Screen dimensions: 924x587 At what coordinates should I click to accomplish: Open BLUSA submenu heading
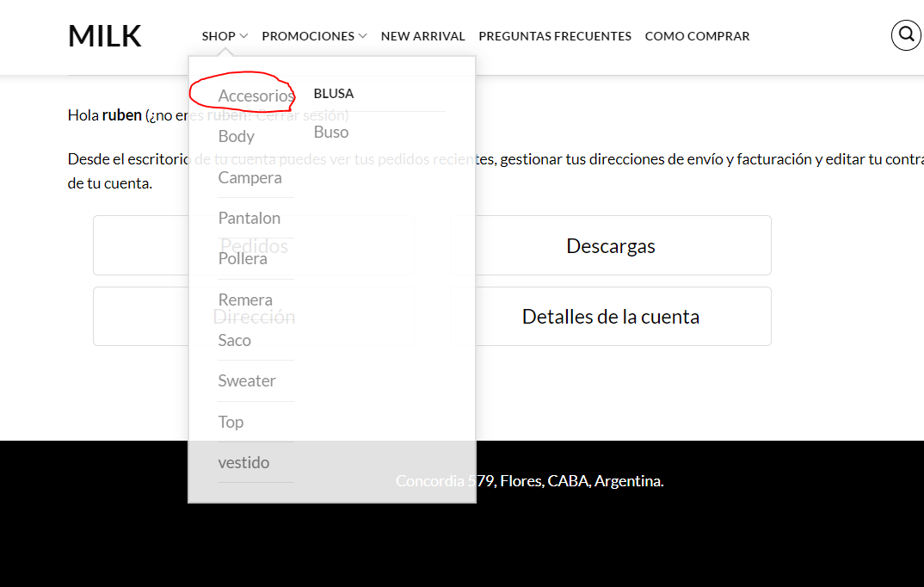click(x=334, y=93)
